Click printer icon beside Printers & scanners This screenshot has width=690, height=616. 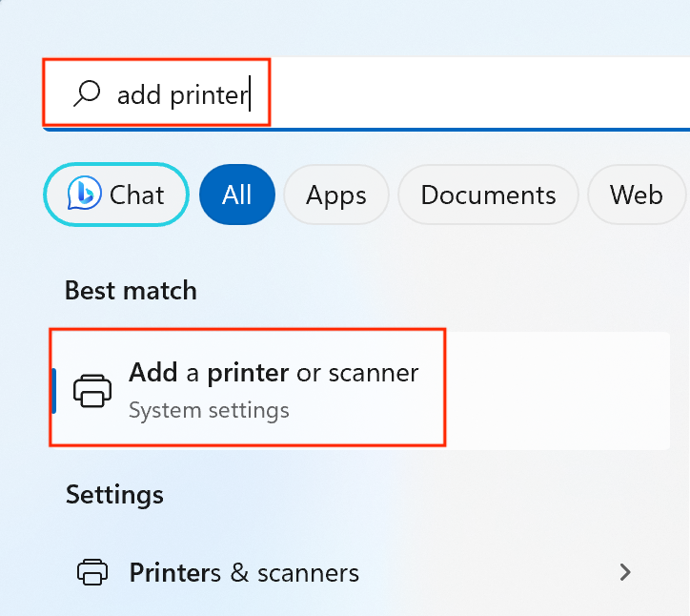click(92, 572)
